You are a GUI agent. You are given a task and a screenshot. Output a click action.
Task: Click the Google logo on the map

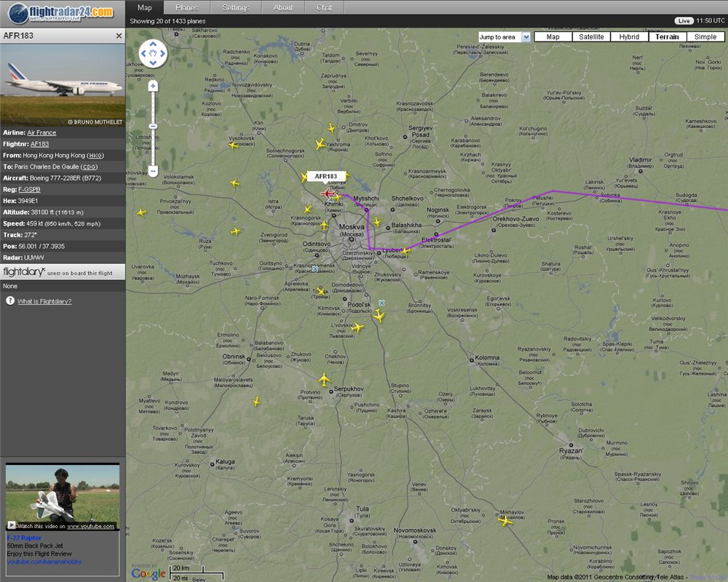coord(148,573)
